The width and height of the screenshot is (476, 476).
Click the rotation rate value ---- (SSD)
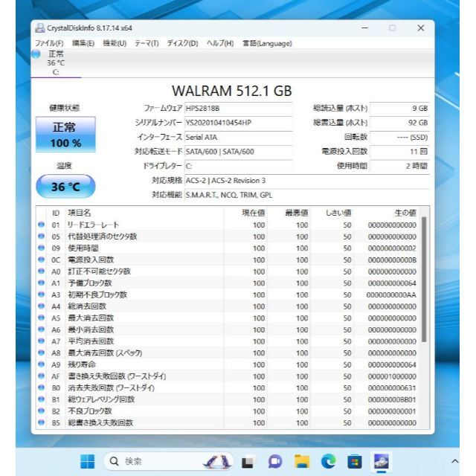399,137
